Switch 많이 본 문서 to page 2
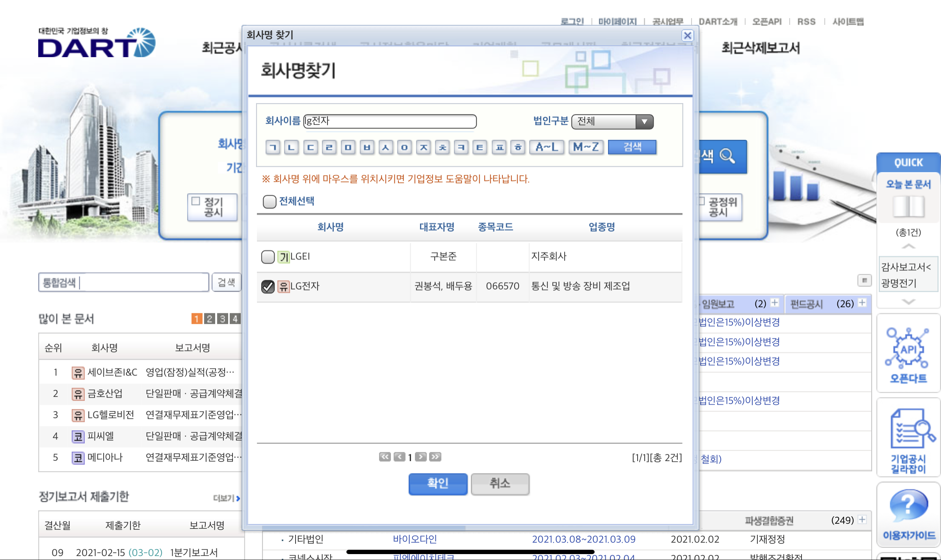Viewport: 941px width, 560px height. click(210, 318)
